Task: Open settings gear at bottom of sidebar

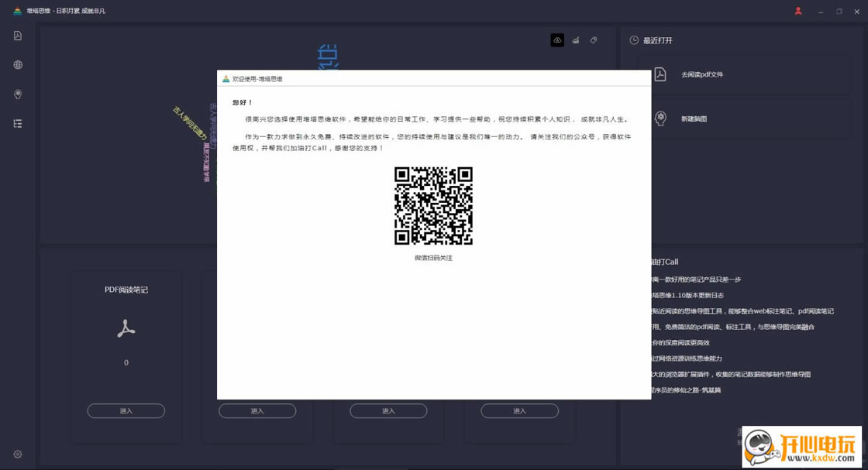Action: point(18,454)
